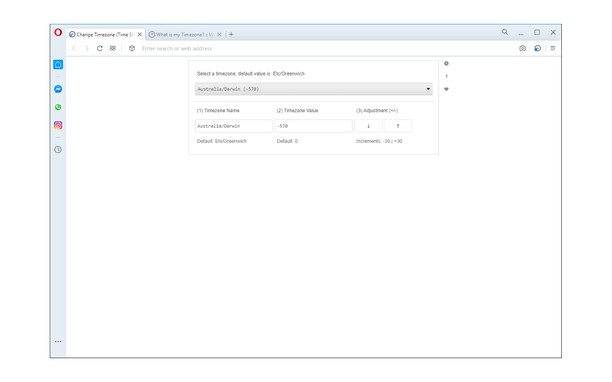Click the Timezone Name input field
Image resolution: width=612 pixels, height=382 pixels.
pyautogui.click(x=234, y=126)
